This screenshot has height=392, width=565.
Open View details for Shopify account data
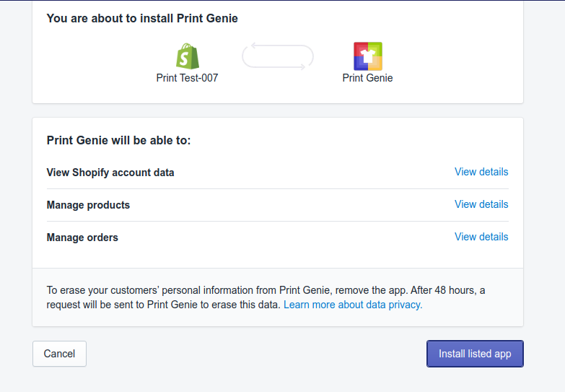click(481, 172)
